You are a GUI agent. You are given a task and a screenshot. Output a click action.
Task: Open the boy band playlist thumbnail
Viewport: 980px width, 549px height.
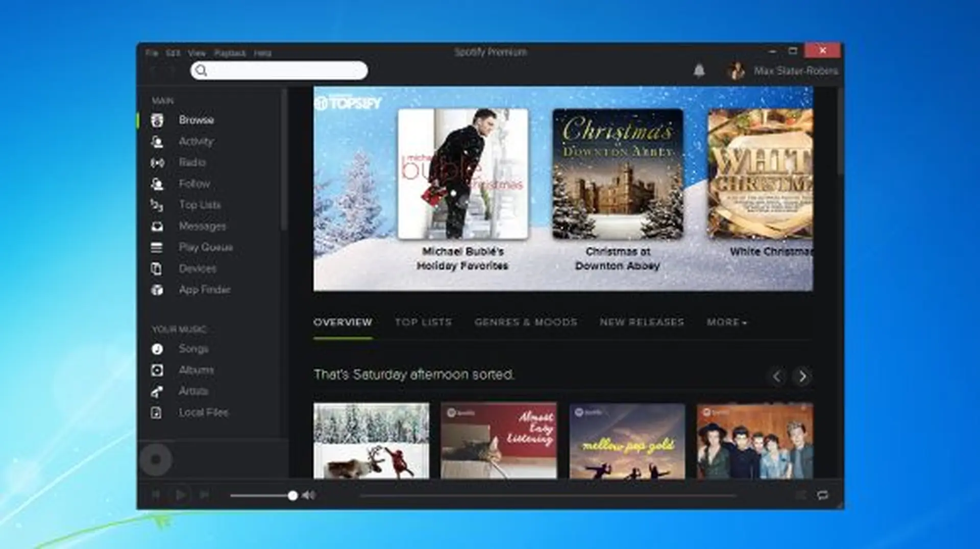[x=755, y=441]
